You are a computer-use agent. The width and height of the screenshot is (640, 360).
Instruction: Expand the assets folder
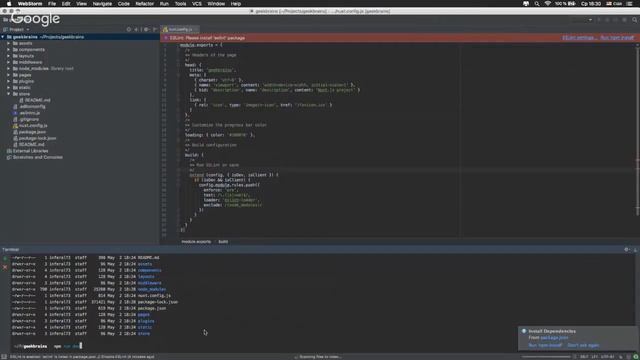click(x=9, y=43)
